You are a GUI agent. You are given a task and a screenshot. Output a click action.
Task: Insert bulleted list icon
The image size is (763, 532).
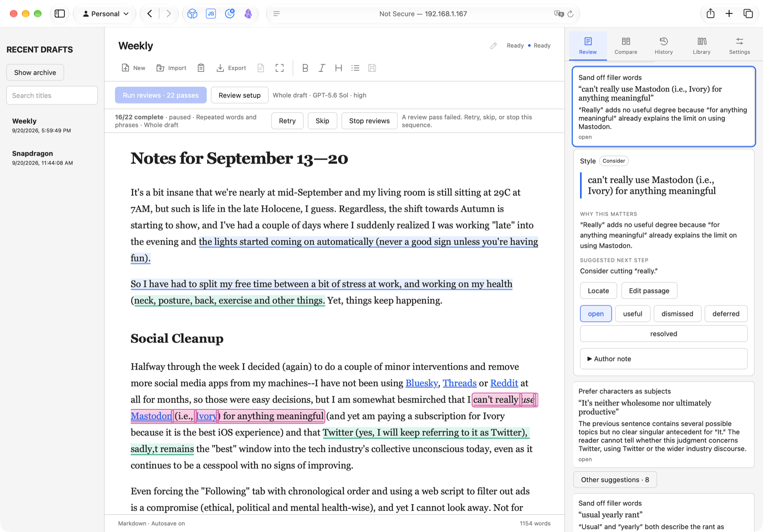355,68
